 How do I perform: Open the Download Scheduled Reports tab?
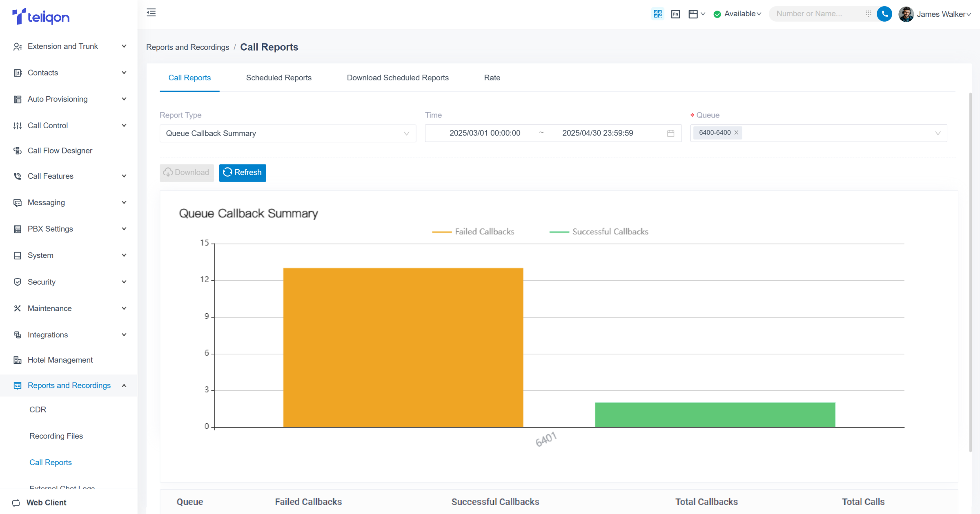click(397, 78)
